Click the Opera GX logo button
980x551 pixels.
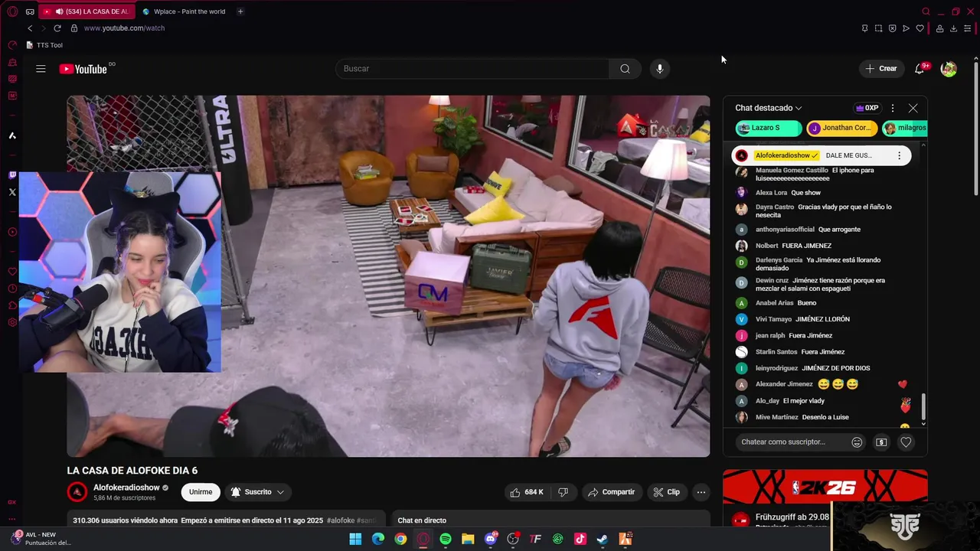coord(12,11)
